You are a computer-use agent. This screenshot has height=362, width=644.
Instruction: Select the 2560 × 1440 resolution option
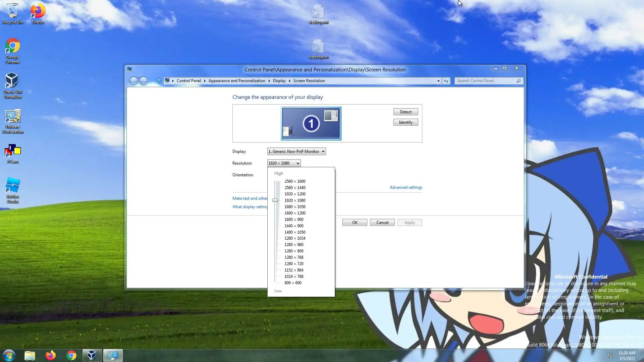(x=294, y=188)
